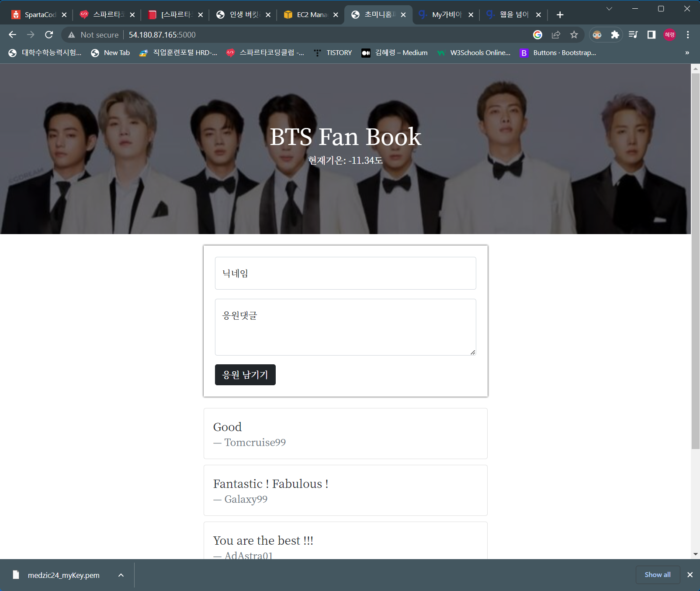Image resolution: width=700 pixels, height=591 pixels.
Task: Open the 김혜령 – Medium bookmark
Action: [395, 53]
